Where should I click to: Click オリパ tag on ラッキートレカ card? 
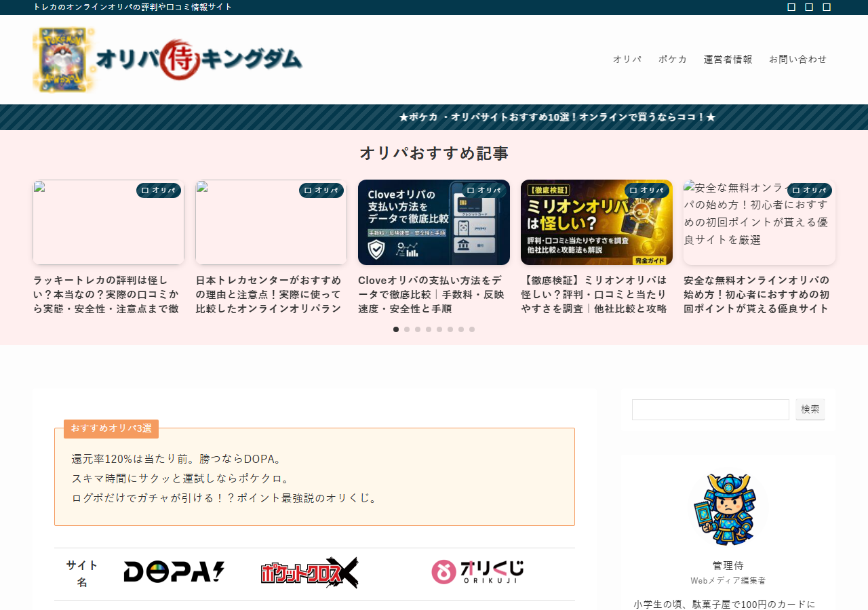tap(159, 190)
